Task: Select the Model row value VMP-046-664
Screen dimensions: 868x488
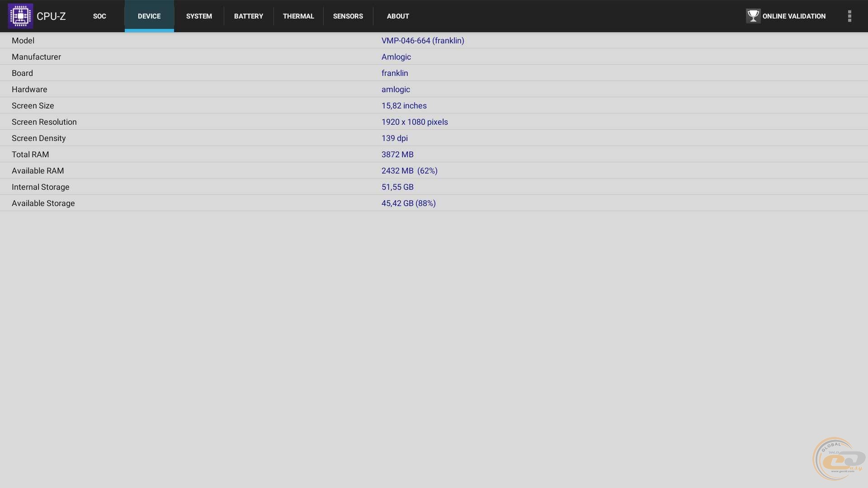Action: 423,41
